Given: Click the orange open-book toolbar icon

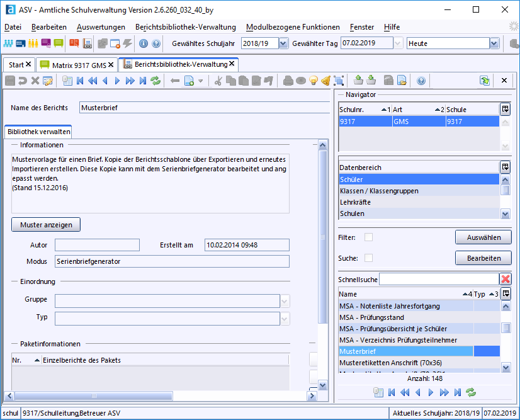Looking at the screenshot, I should click(x=74, y=43).
